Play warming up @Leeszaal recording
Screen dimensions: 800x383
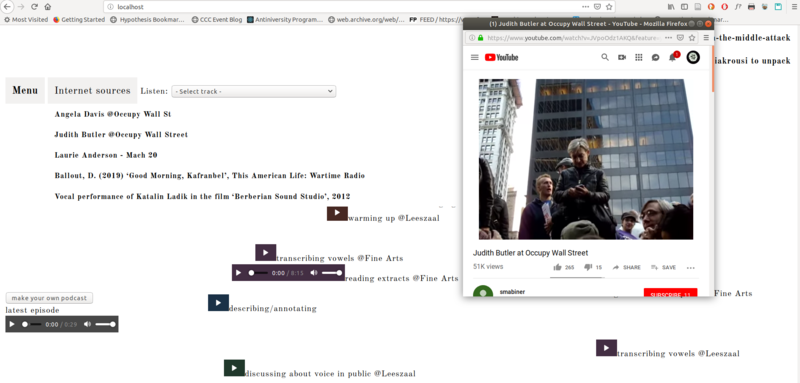pyautogui.click(x=337, y=214)
